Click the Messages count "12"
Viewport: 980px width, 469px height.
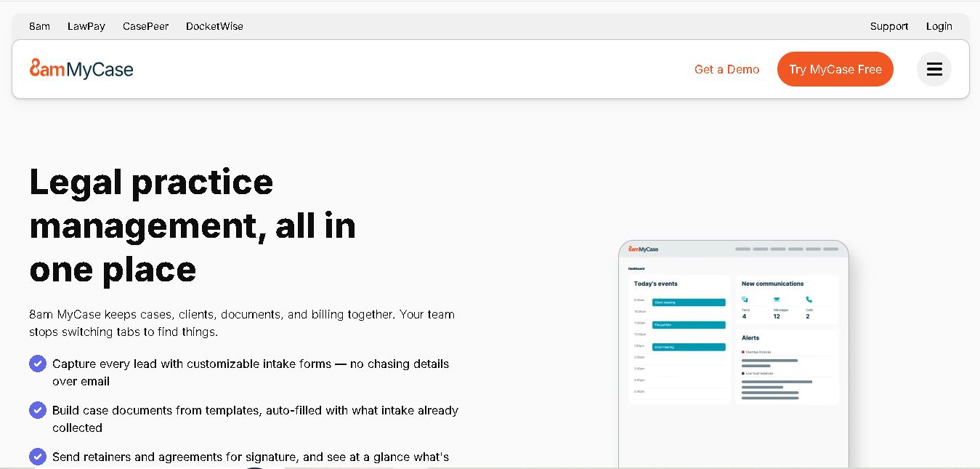click(x=777, y=316)
